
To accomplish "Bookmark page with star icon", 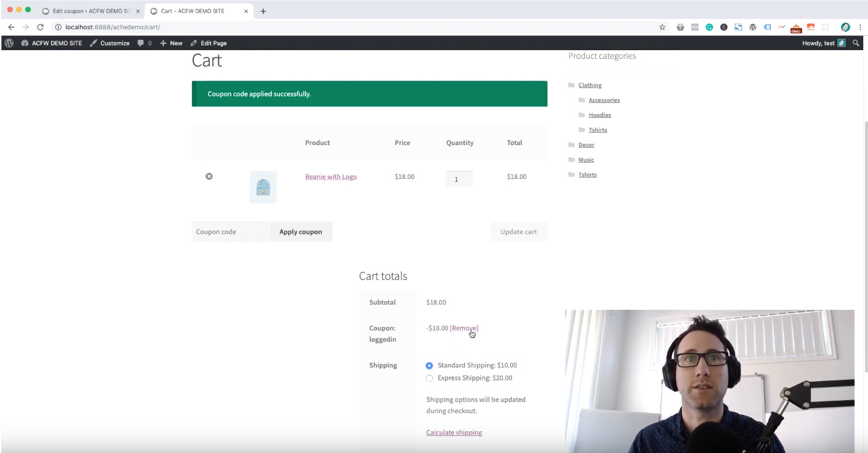I will coord(662,27).
